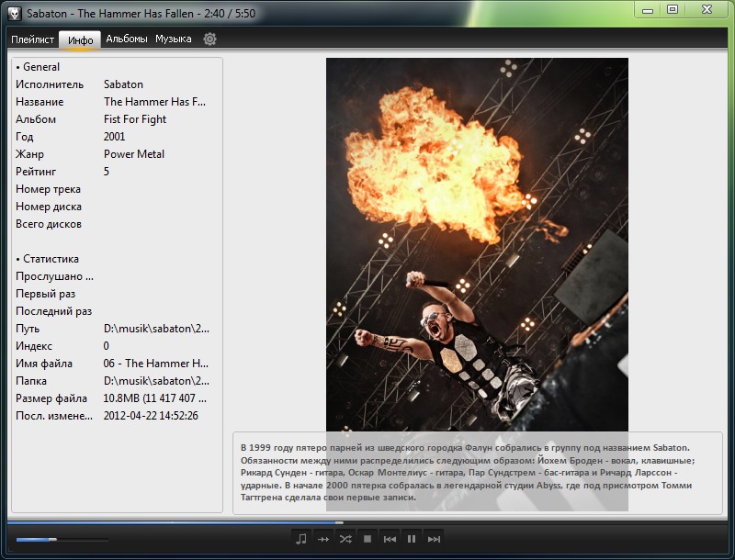This screenshot has width=735, height=560.
Task: Click the Посл. измене... label
Action: (54, 416)
